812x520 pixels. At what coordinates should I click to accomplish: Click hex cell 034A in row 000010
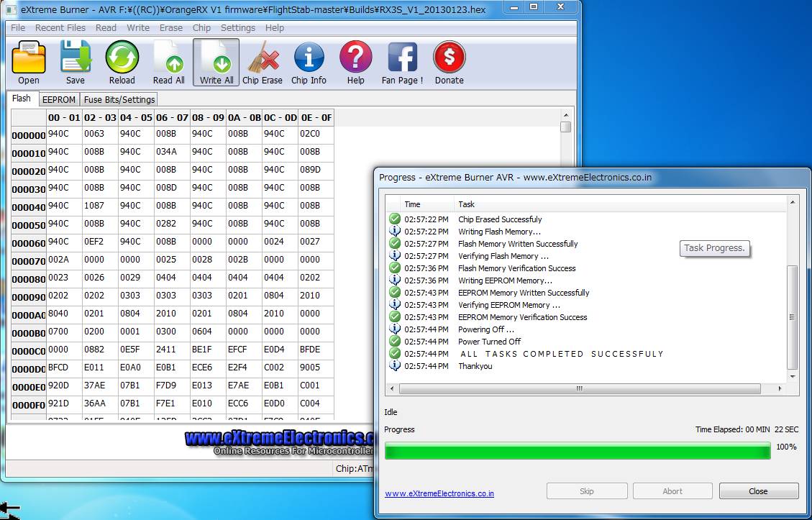[172, 152]
